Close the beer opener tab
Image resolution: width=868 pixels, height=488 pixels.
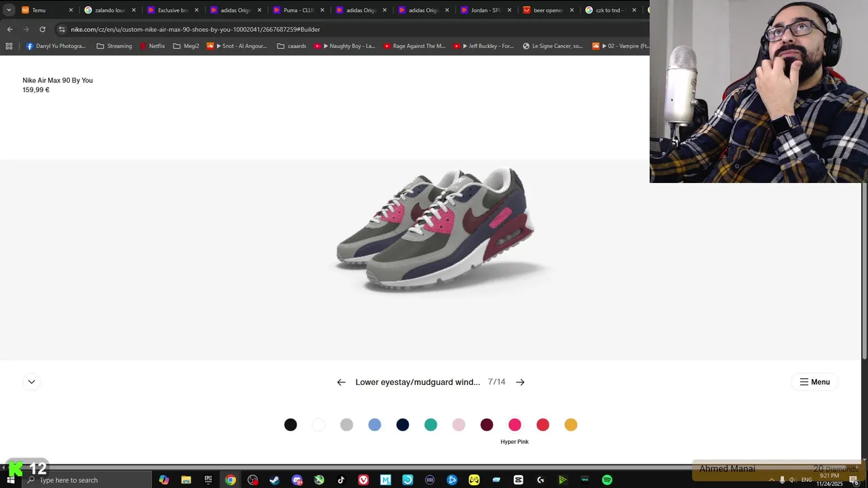pyautogui.click(x=572, y=10)
